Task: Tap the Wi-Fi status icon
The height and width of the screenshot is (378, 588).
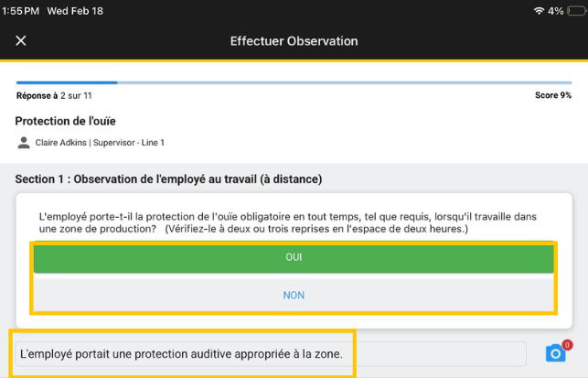Action: pos(539,10)
